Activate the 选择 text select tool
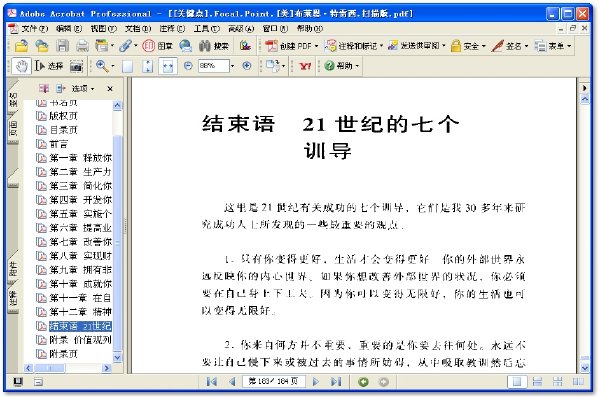The height and width of the screenshot is (399, 600). click(x=49, y=66)
